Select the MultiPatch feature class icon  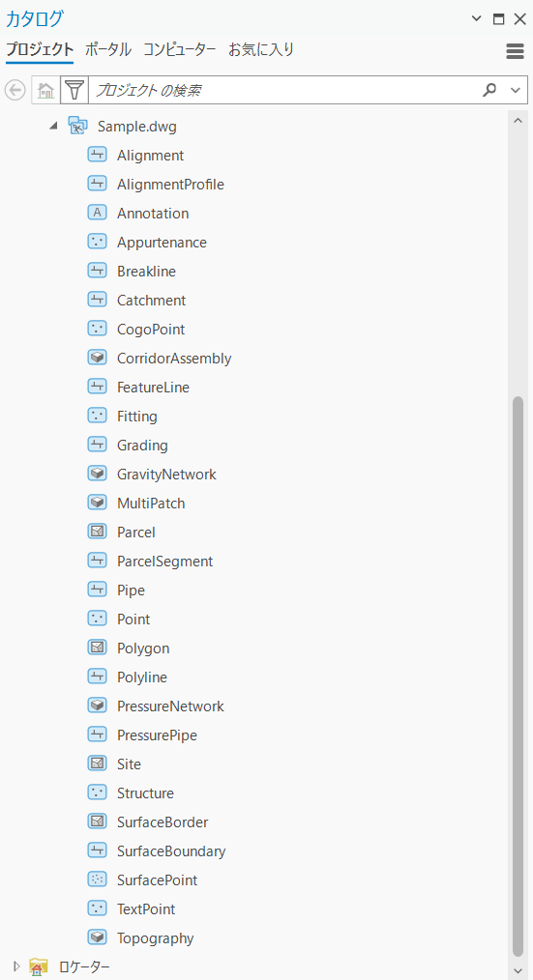point(97,503)
